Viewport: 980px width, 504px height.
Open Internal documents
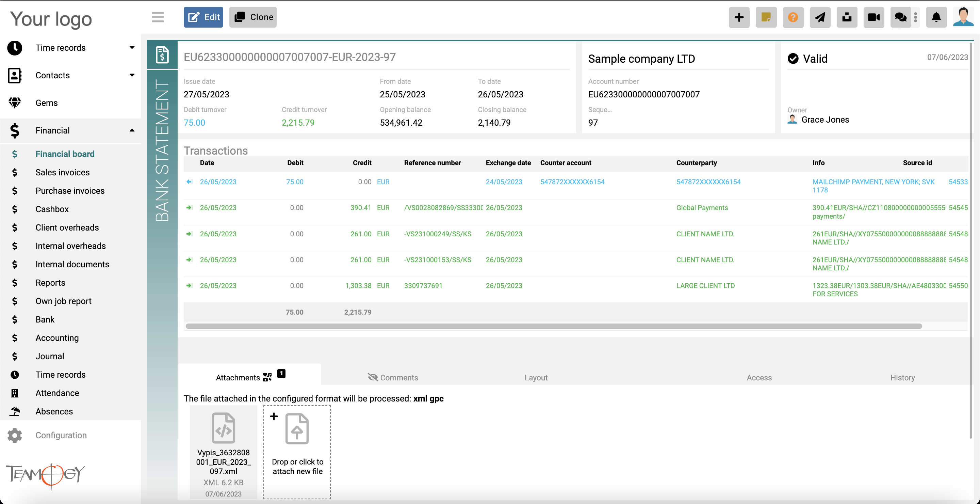point(72,264)
